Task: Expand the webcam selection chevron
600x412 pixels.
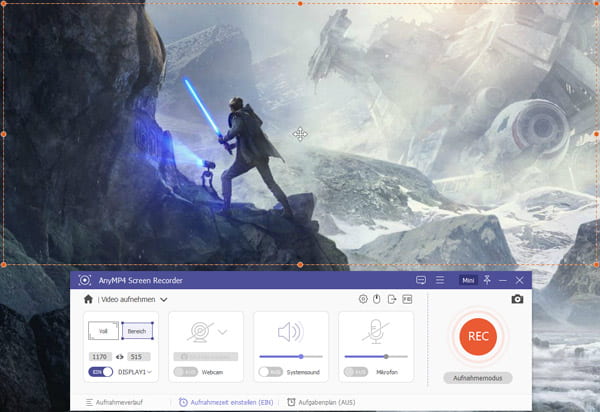Action: click(223, 332)
